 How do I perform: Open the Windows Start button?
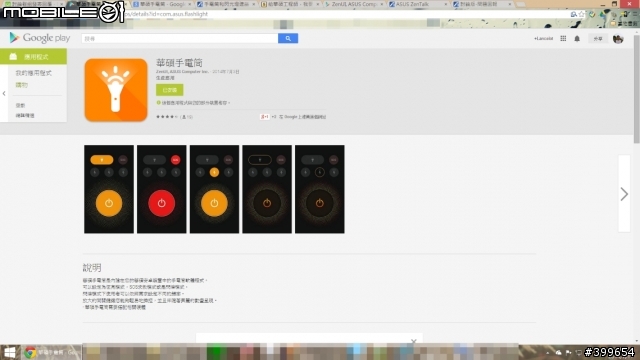pos(10,352)
